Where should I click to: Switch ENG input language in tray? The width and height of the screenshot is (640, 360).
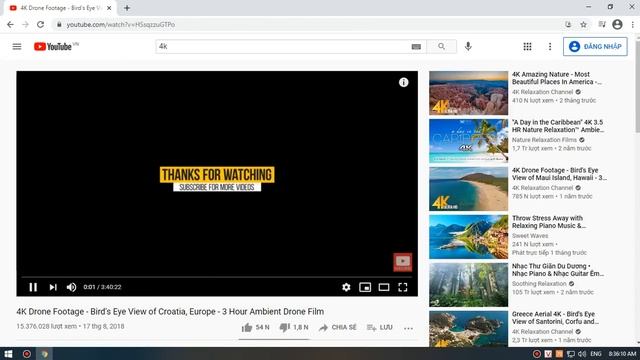pyautogui.click(x=596, y=354)
